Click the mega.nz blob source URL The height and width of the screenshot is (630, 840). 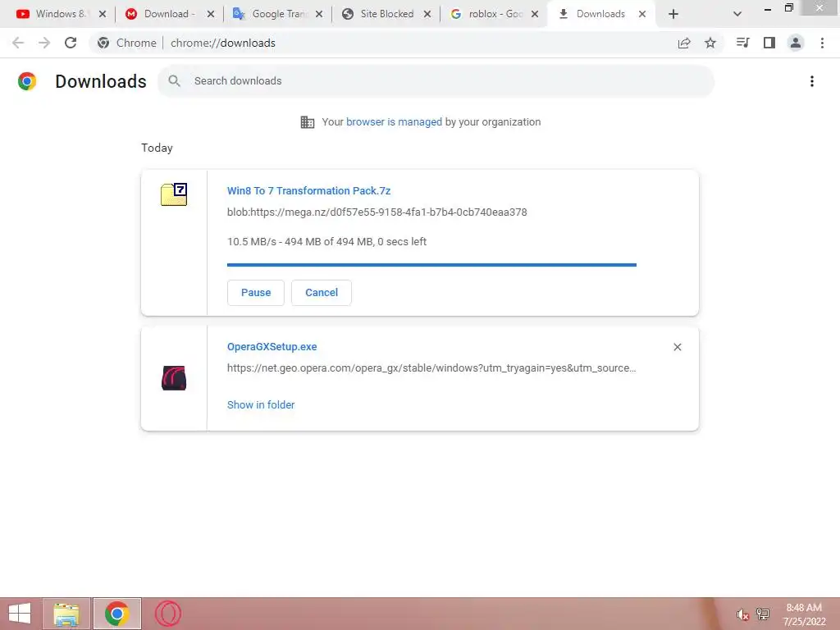pyautogui.click(x=377, y=212)
